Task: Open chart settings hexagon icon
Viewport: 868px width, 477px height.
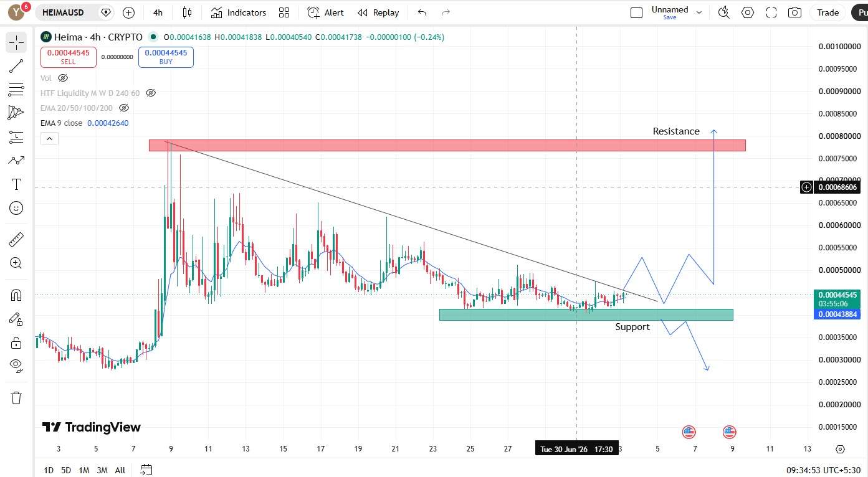Action: (748, 12)
